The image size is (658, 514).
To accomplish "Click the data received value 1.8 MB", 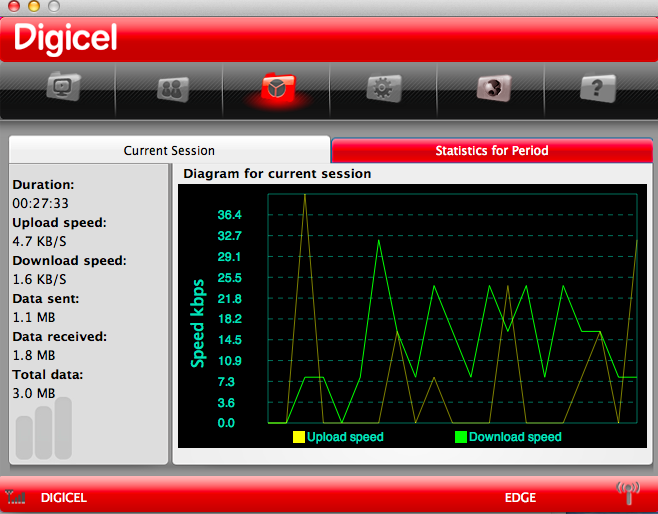I will click(x=34, y=355).
